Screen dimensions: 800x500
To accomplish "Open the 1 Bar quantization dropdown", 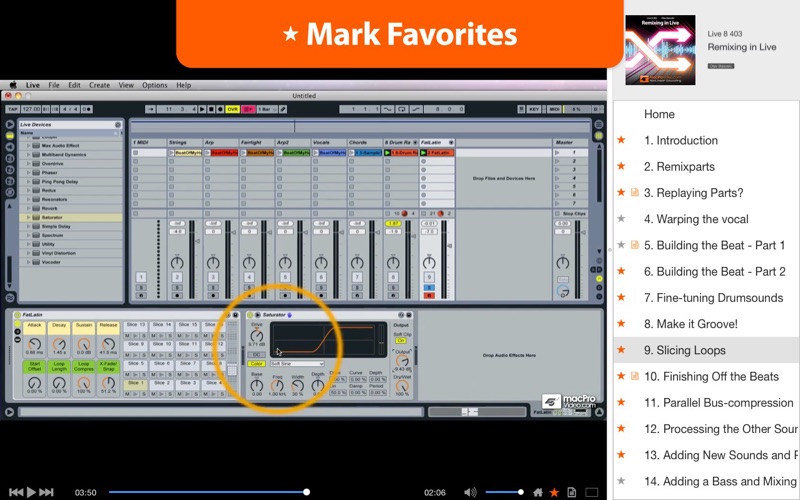I will point(266,109).
